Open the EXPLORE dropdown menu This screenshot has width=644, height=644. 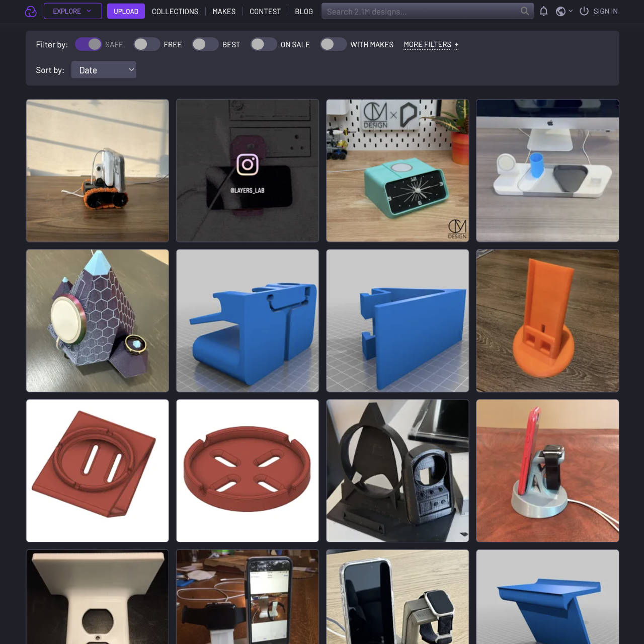(72, 11)
